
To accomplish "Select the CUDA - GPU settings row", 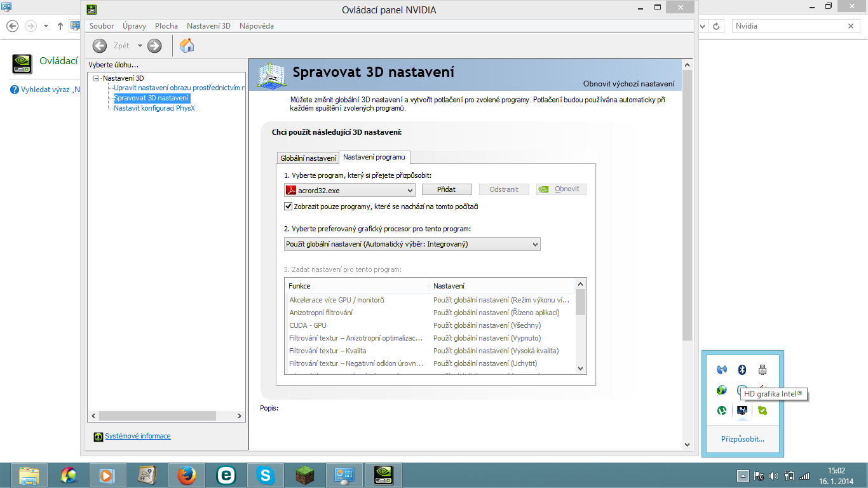I will pyautogui.click(x=430, y=325).
